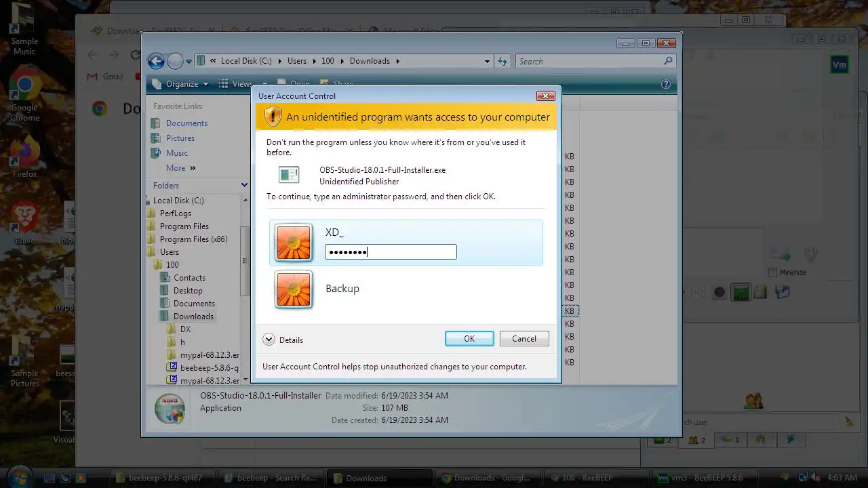This screenshot has height=488, width=868.
Task: Select Local Disk (C:) in folder tree
Action: [x=178, y=201]
